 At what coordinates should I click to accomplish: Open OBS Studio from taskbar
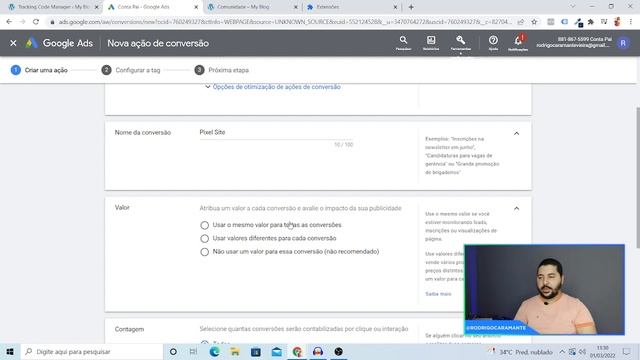[x=338, y=351]
